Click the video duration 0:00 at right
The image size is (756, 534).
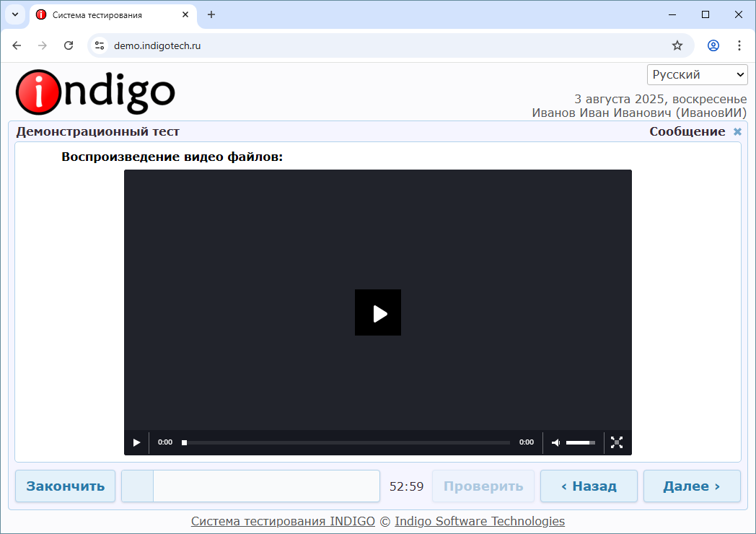[x=527, y=442]
